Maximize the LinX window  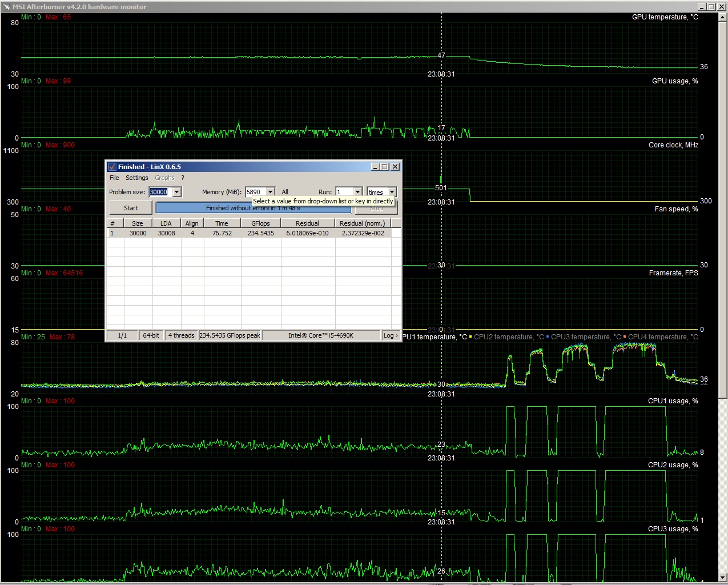point(385,167)
